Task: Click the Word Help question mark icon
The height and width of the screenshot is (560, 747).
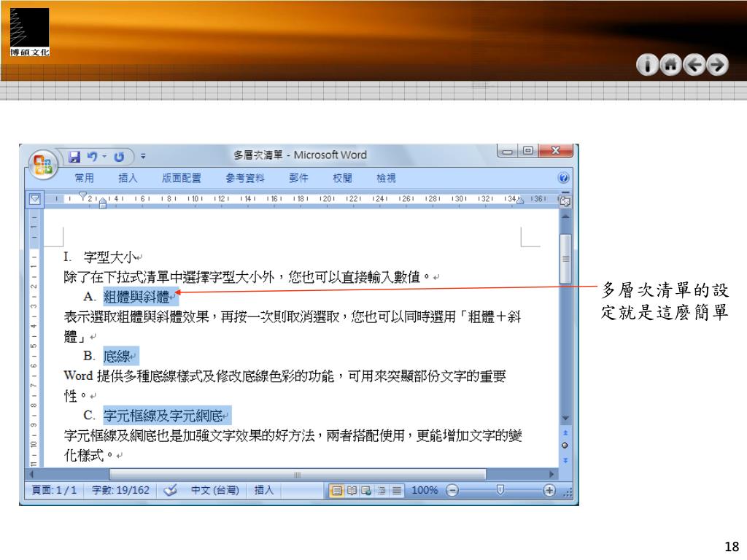Action: click(x=563, y=178)
